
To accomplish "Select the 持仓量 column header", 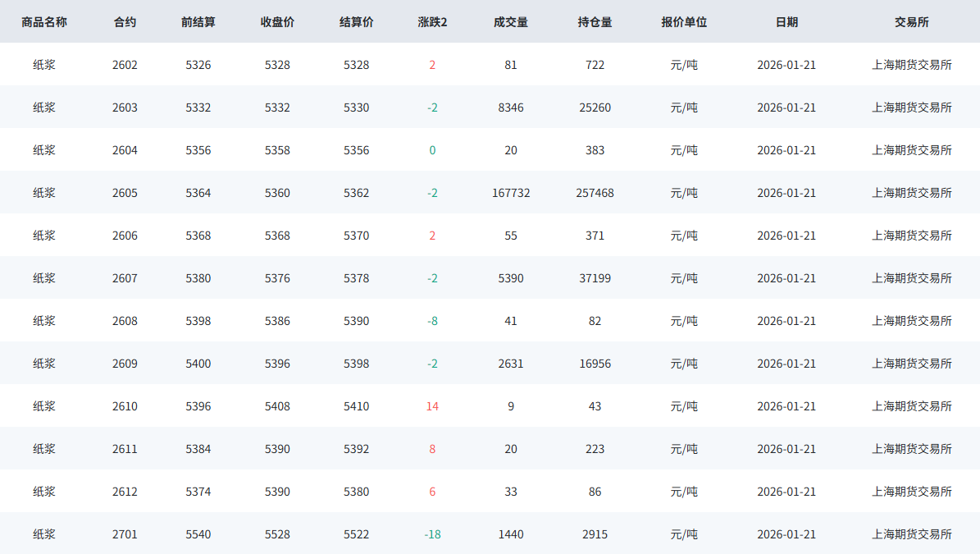I will pyautogui.click(x=595, y=22).
